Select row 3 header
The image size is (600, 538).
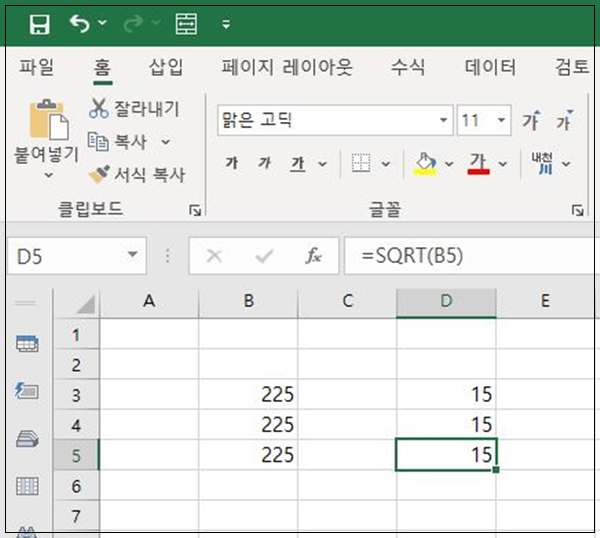tap(76, 395)
